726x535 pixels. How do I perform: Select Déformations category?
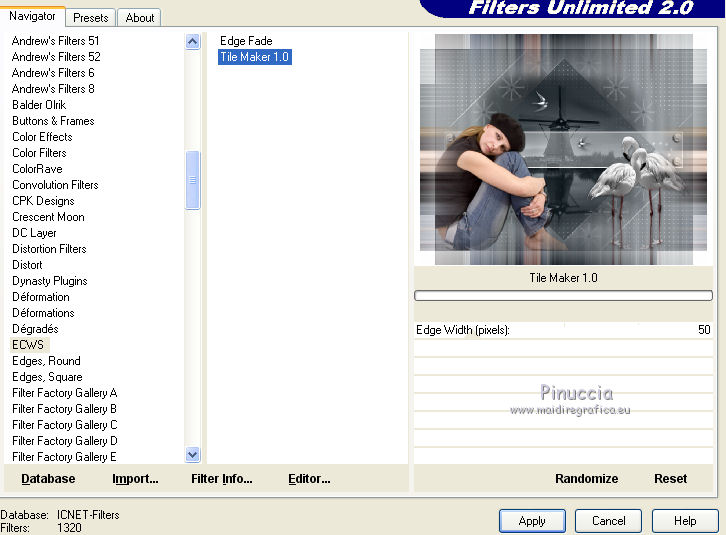click(44, 313)
